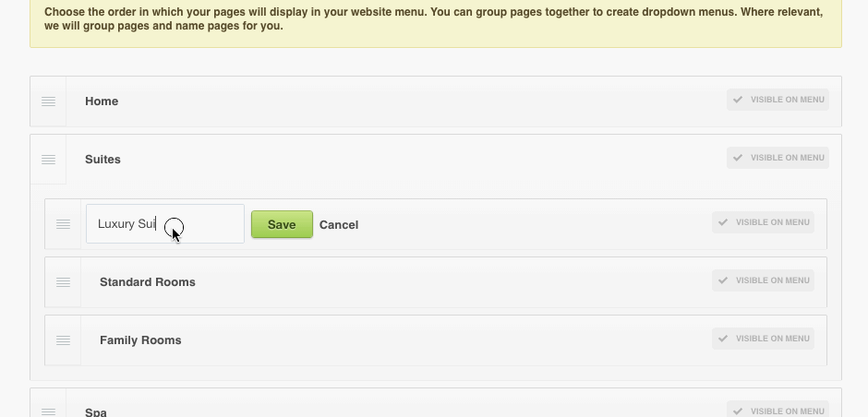Toggle menu visibility for Standard Rooms

click(762, 280)
